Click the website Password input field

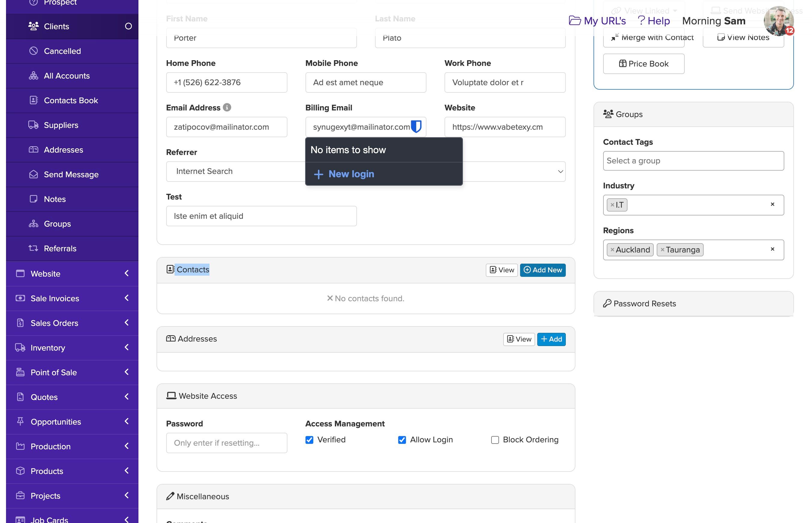[227, 443]
